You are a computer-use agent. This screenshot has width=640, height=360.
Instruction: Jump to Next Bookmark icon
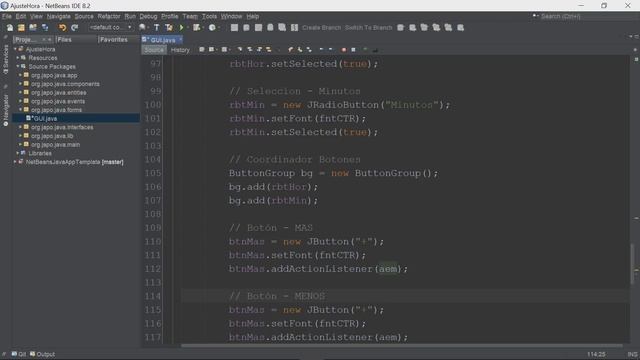coord(300,50)
